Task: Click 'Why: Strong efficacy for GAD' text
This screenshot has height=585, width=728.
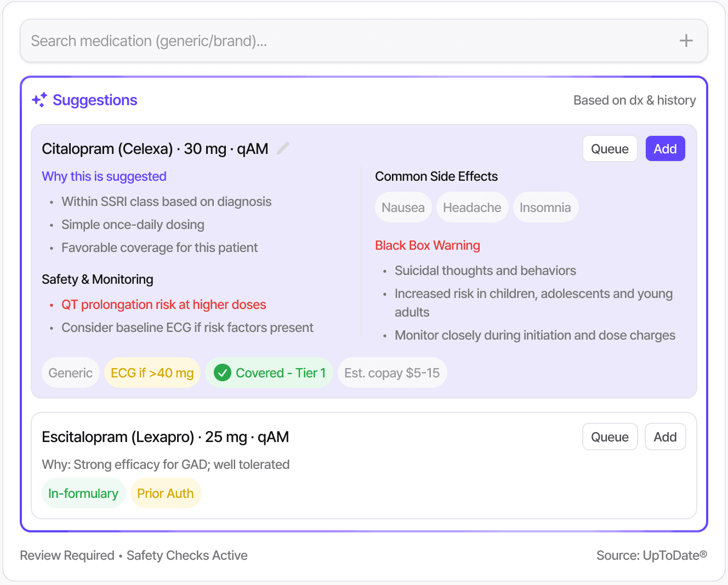Action: click(x=166, y=464)
